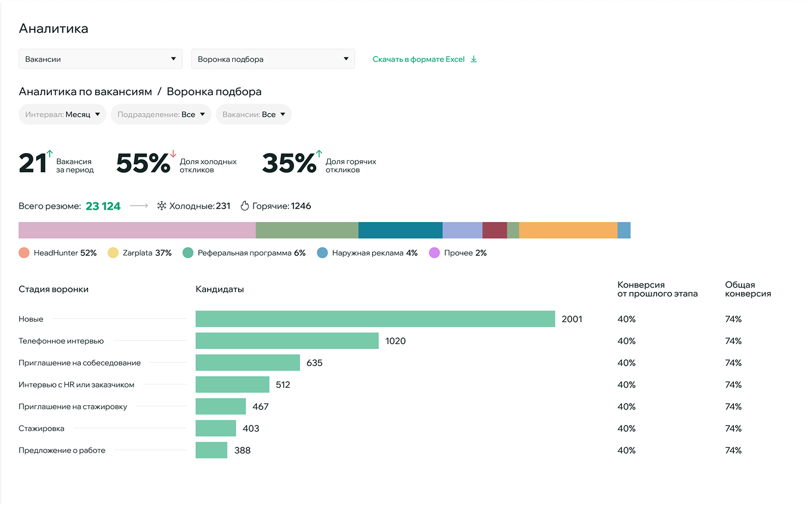Open the Вакансии dropdown
812x507 pixels.
point(101,59)
